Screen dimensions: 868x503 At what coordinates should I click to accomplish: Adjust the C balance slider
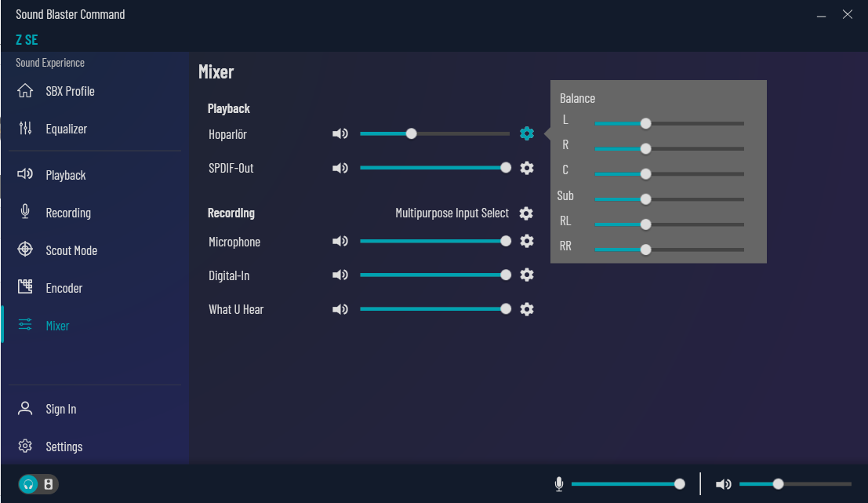pyautogui.click(x=670, y=174)
